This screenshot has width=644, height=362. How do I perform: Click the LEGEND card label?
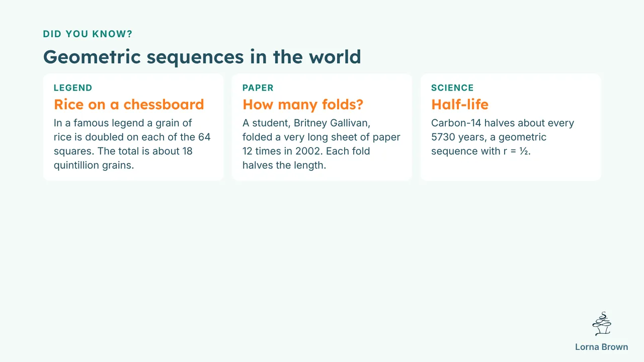click(x=73, y=88)
